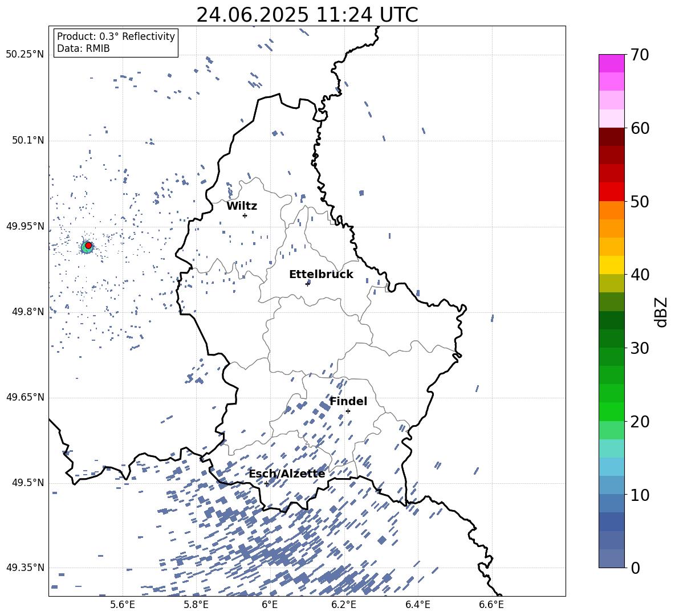Screen dimensions: 675x616
Task: Click the Product: 0.3° Reflectivity text
Action: pyautogui.click(x=116, y=36)
